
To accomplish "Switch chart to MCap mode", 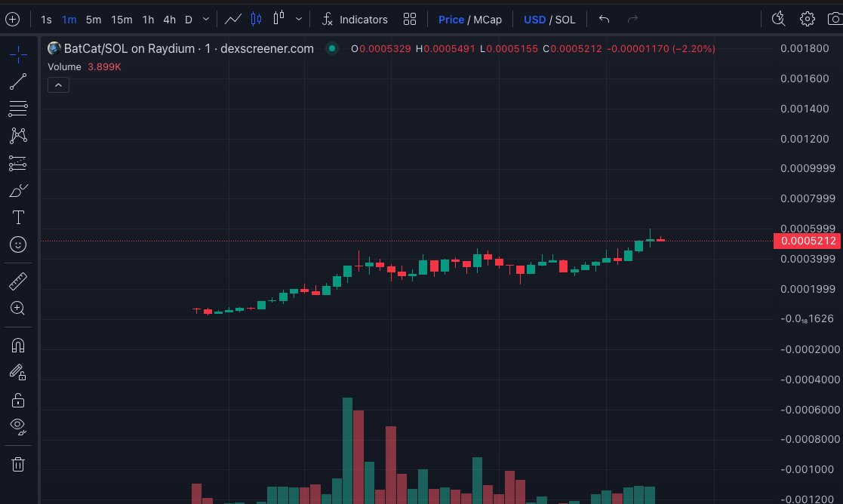I will pyautogui.click(x=488, y=20).
